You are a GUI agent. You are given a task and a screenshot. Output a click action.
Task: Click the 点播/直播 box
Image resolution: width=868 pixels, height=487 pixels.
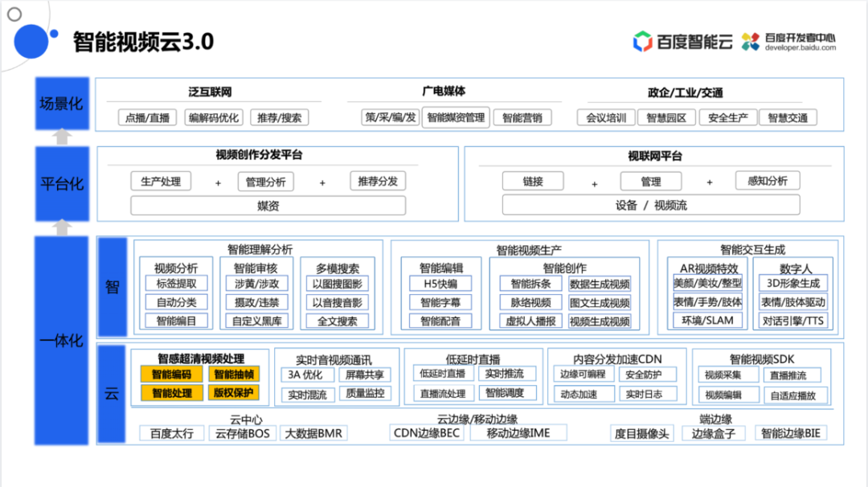coord(147,117)
